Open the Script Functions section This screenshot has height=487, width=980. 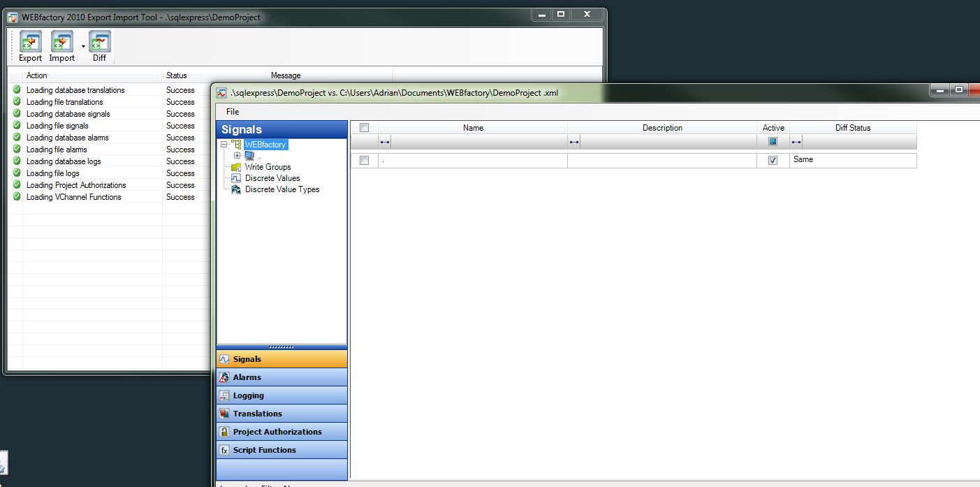pos(264,450)
